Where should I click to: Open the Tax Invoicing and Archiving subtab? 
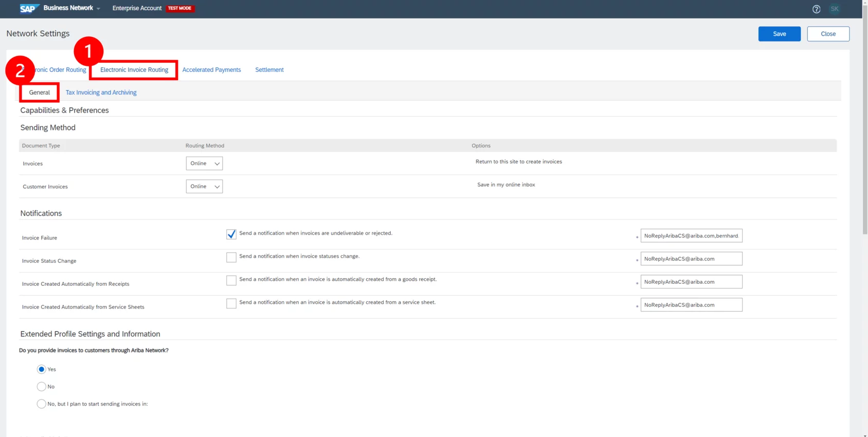(x=101, y=93)
